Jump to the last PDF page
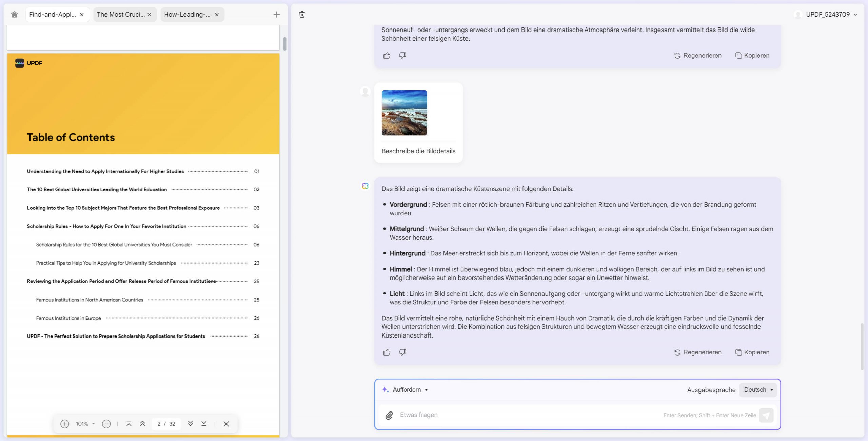Screen dimensions: 868x441 pyautogui.click(x=204, y=424)
